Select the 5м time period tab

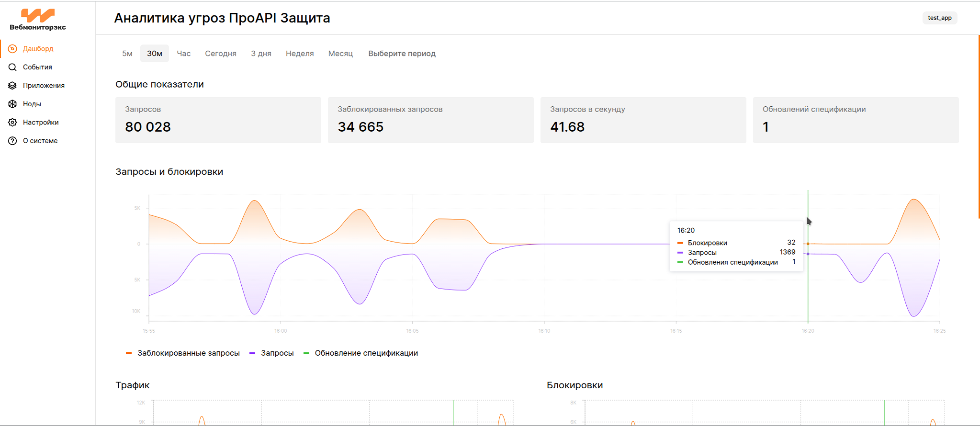(x=127, y=54)
